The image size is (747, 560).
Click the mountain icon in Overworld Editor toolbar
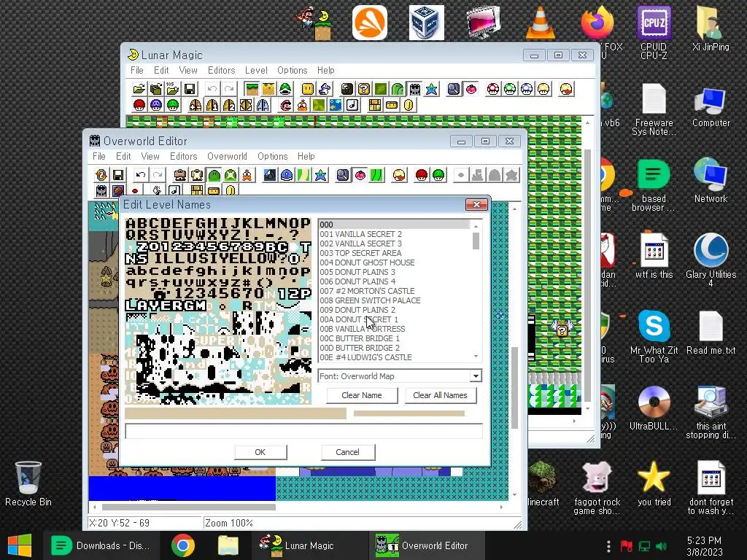click(x=270, y=175)
